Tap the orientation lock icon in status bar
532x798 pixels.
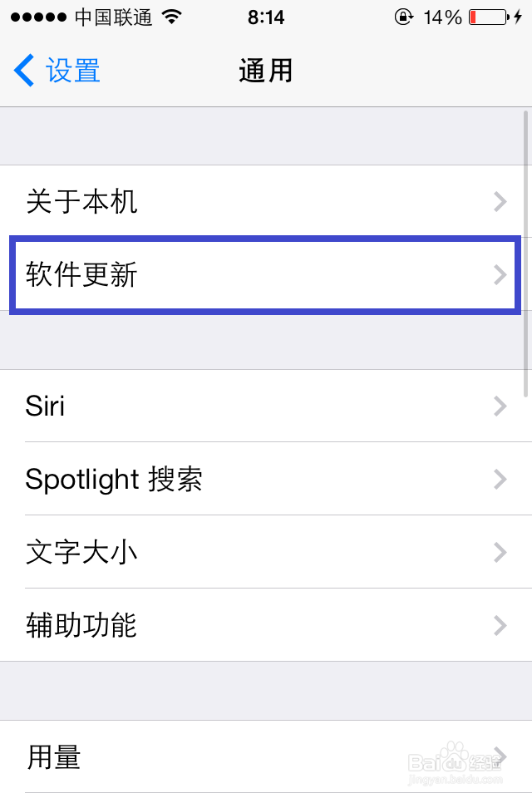(x=405, y=14)
